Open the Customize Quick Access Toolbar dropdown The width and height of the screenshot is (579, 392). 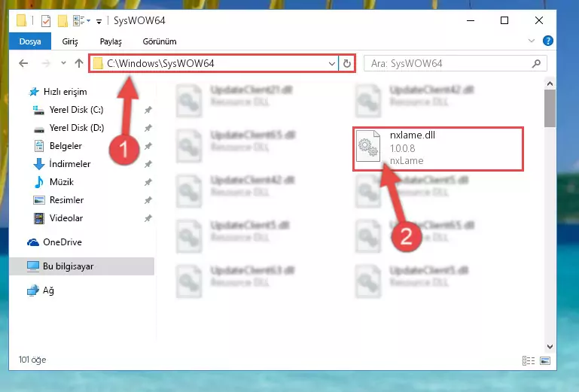(99, 21)
